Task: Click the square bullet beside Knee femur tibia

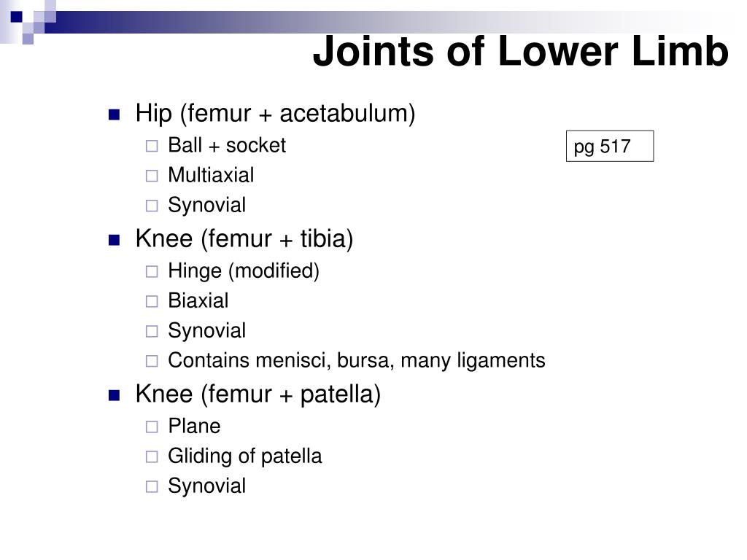Action: pyautogui.click(x=115, y=240)
